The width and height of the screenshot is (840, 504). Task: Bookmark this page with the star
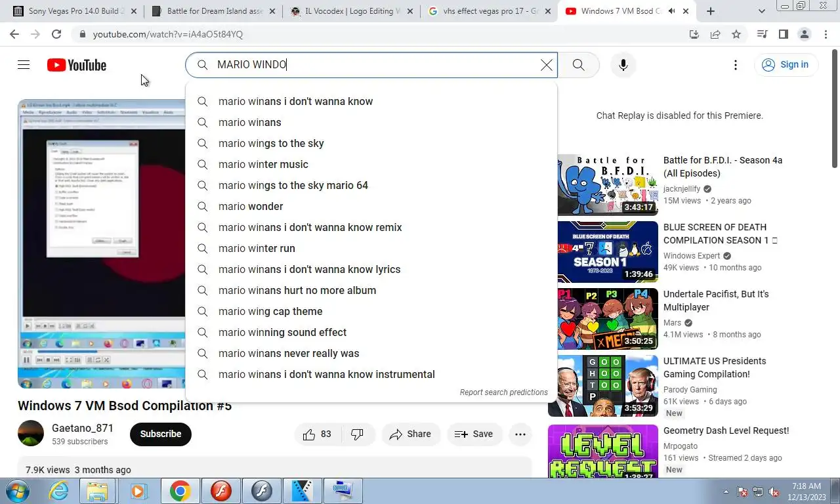point(736,34)
